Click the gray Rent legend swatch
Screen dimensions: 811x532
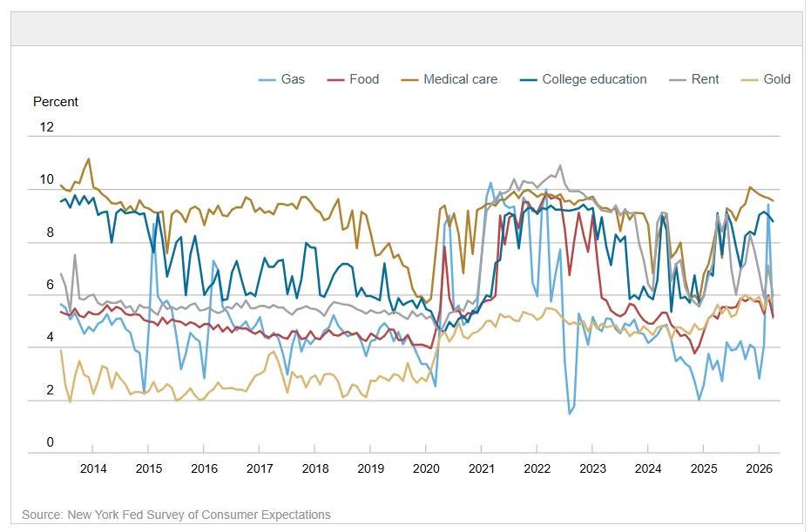pos(678,80)
